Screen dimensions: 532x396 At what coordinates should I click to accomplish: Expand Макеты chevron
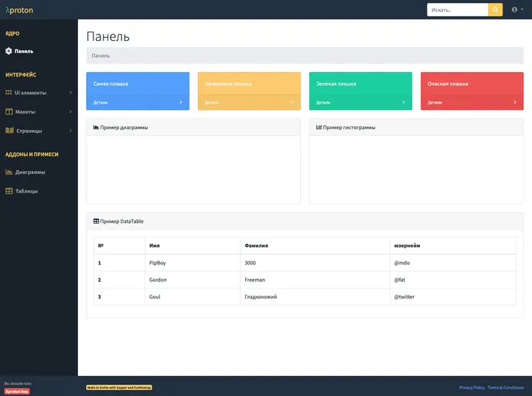coord(70,111)
